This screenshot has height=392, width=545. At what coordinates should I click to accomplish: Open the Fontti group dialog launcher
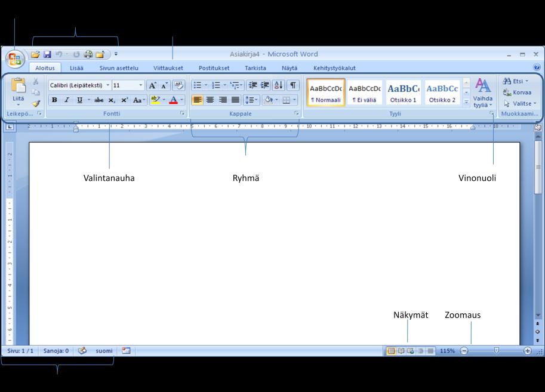click(182, 113)
